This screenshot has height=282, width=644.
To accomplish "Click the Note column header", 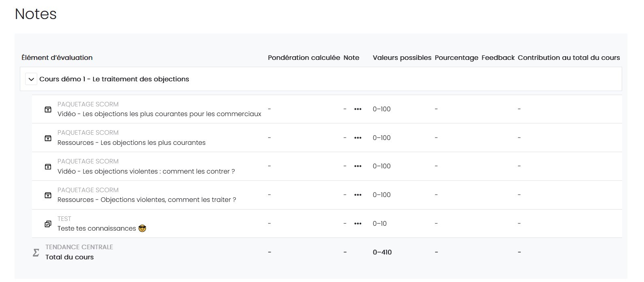I will click(351, 58).
